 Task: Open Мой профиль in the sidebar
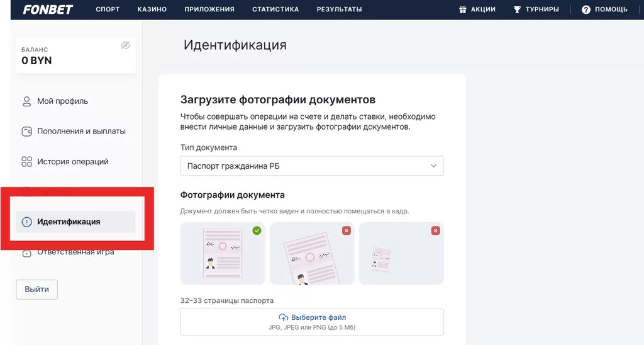coord(62,101)
